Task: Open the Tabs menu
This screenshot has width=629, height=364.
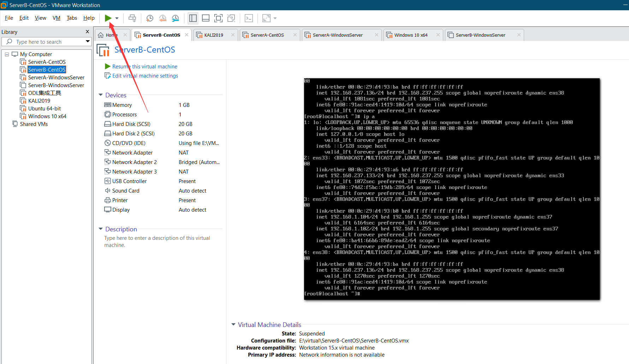Action: coord(72,18)
